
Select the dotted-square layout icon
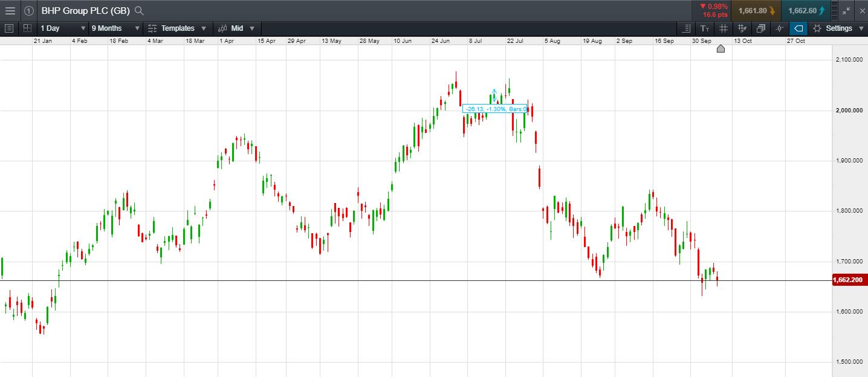coord(27,28)
